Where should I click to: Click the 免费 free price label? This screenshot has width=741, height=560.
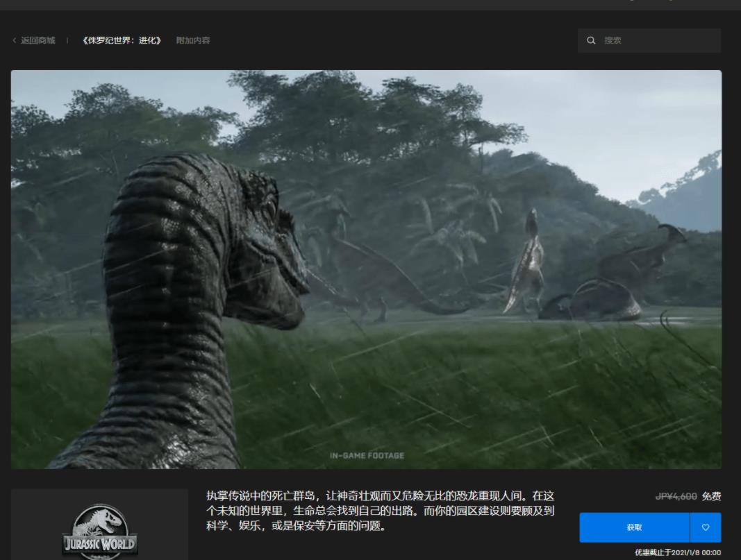[711, 496]
